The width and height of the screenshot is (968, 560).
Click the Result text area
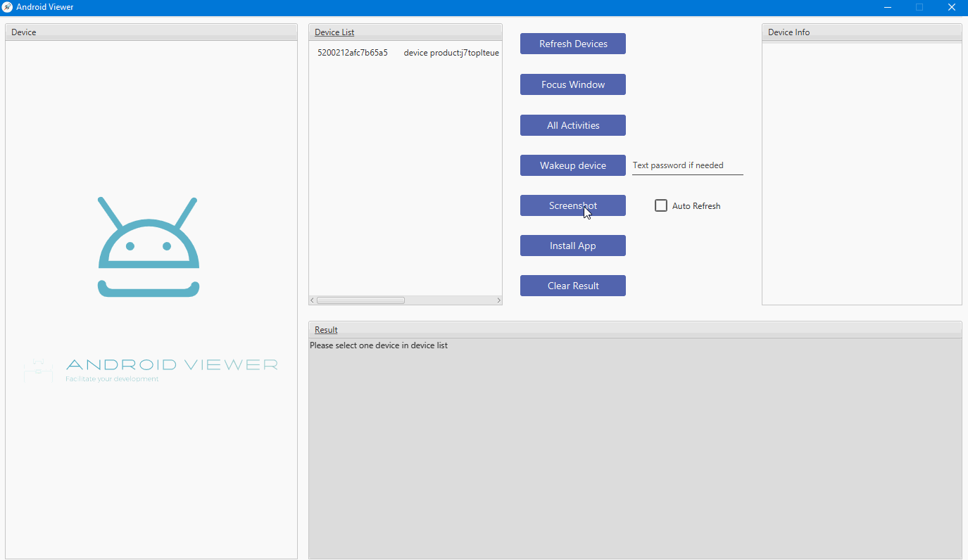[635, 449]
